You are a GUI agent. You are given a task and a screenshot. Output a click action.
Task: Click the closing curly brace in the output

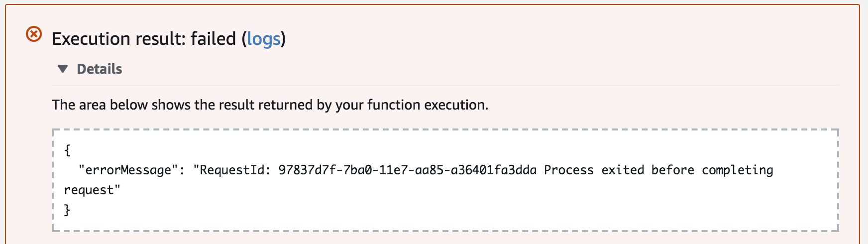pyautogui.click(x=68, y=210)
